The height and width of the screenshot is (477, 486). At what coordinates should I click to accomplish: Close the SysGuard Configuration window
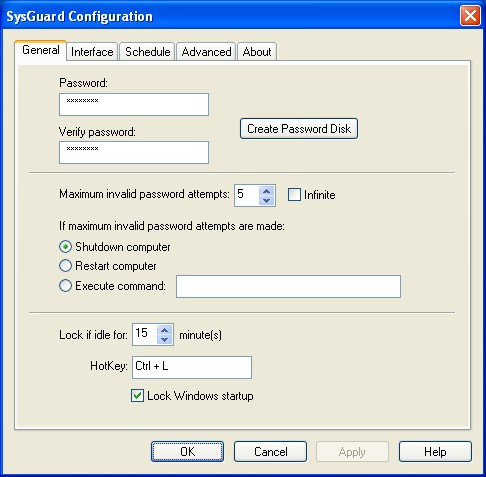click(470, 16)
